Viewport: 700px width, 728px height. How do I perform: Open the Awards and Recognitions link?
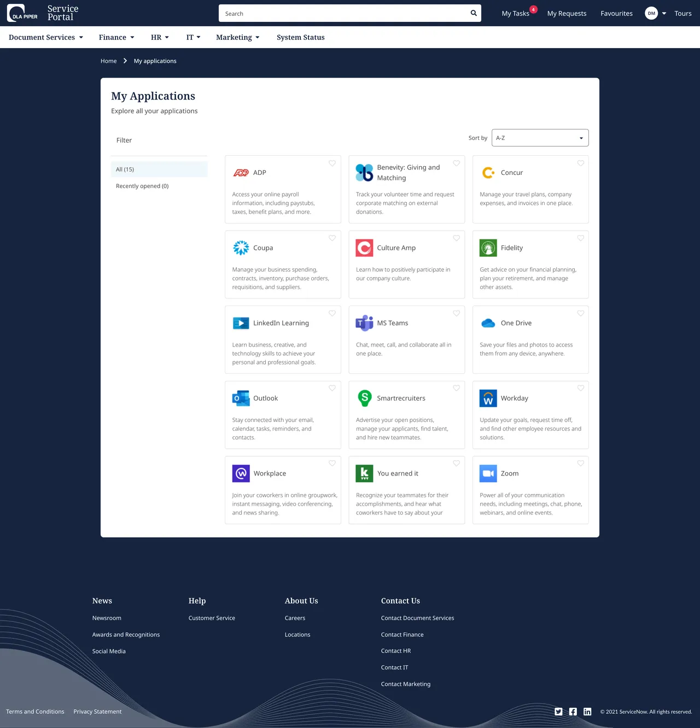click(x=126, y=635)
